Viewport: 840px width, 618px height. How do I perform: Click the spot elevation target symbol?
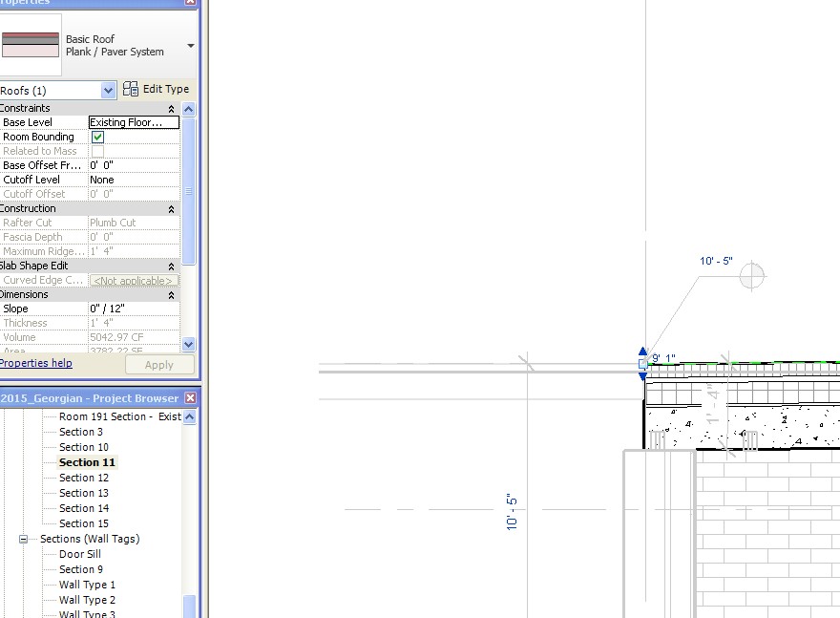[x=752, y=275]
